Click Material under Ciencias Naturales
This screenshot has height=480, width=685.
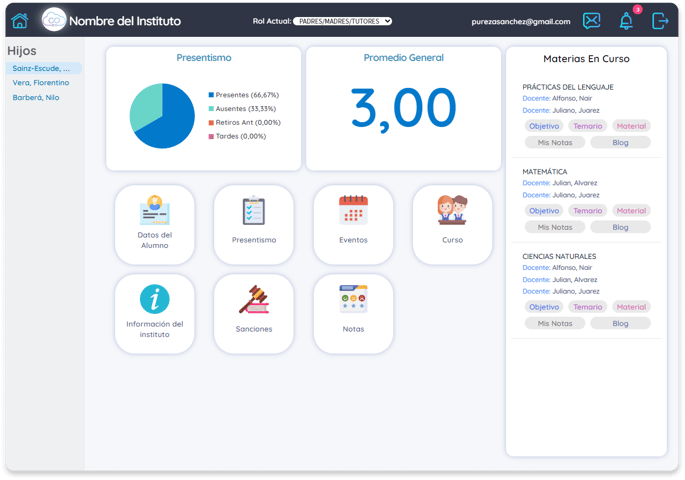(x=631, y=307)
